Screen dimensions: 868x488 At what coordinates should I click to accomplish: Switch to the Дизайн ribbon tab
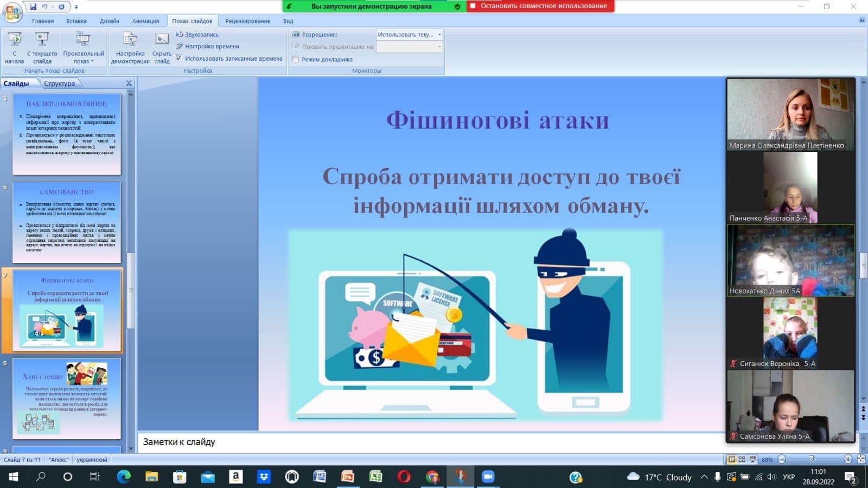tap(110, 21)
